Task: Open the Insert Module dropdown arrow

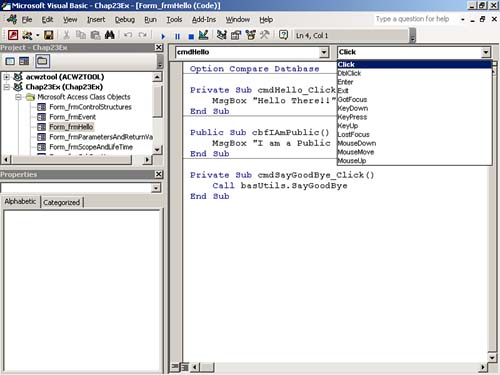Action: point(37,35)
